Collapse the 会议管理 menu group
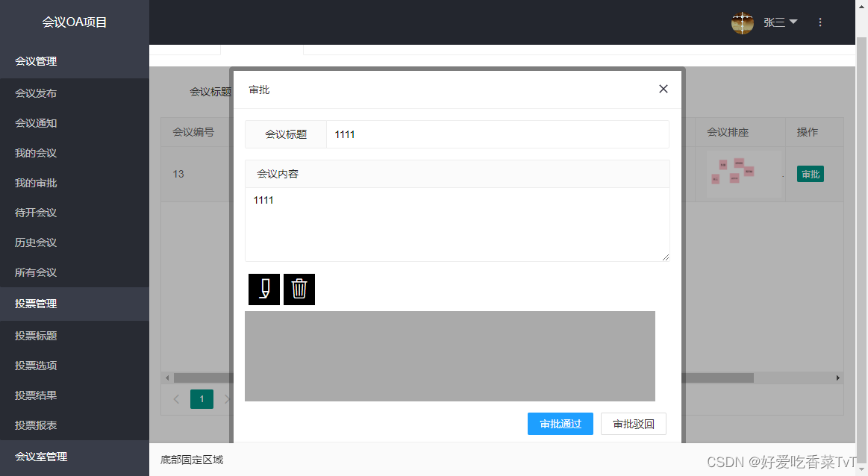 pyautogui.click(x=75, y=61)
